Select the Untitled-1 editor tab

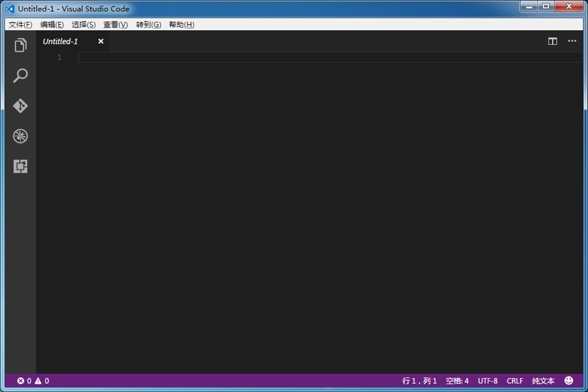pos(60,41)
